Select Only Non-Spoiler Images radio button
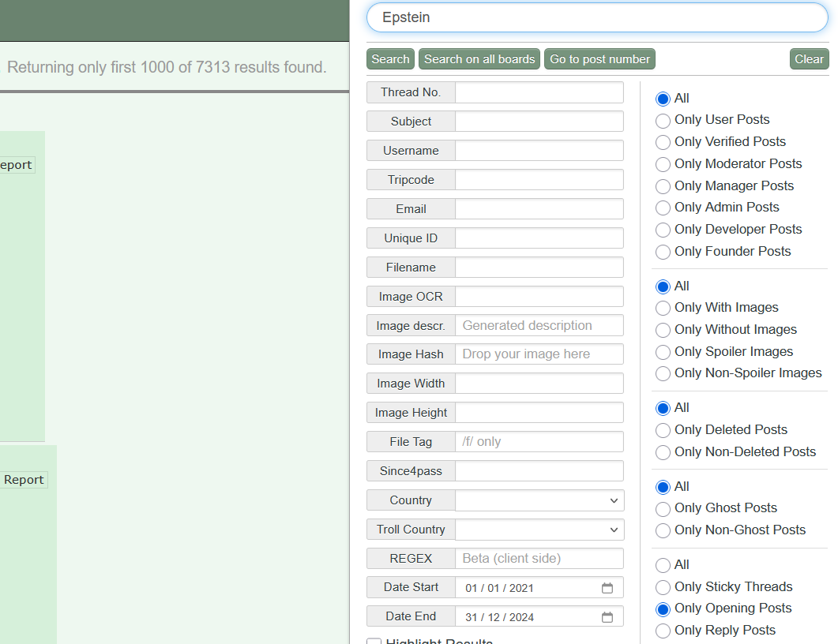Viewport: 838px width, 644px height. [663, 374]
